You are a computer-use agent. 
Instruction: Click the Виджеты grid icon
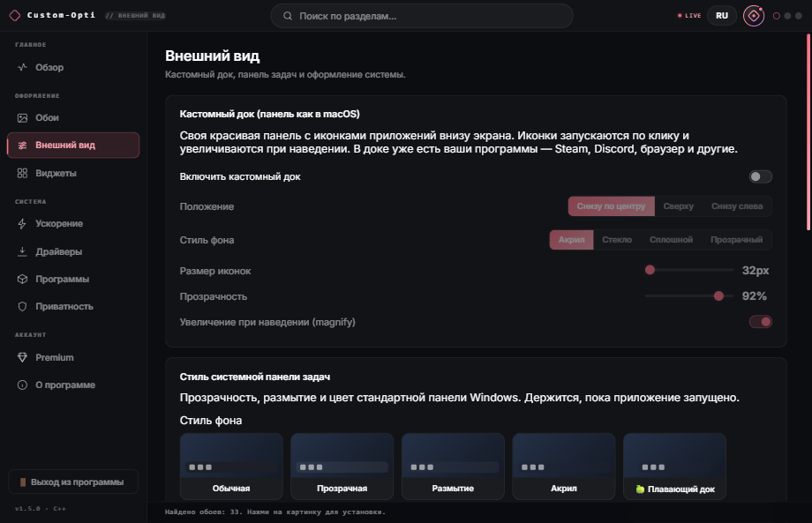[22, 173]
